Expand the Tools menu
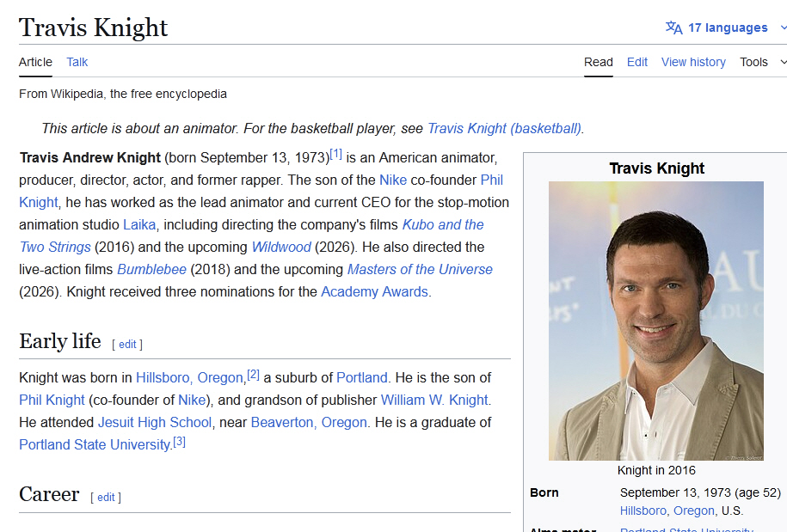Screen dimensions: 787x532 [762, 62]
